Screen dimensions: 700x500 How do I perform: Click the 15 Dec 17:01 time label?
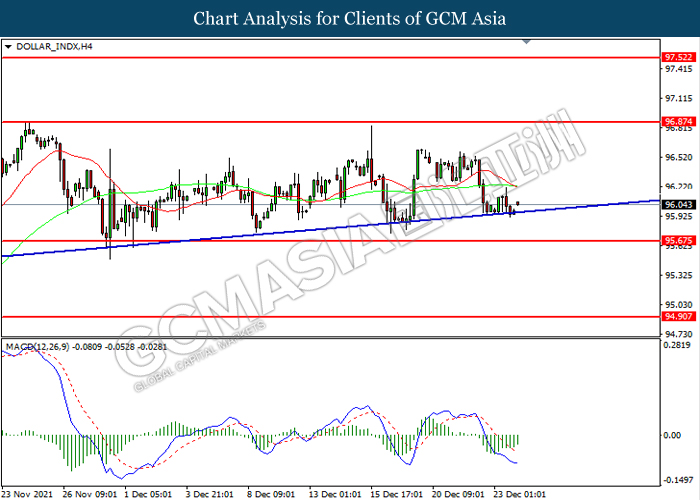pos(396,494)
